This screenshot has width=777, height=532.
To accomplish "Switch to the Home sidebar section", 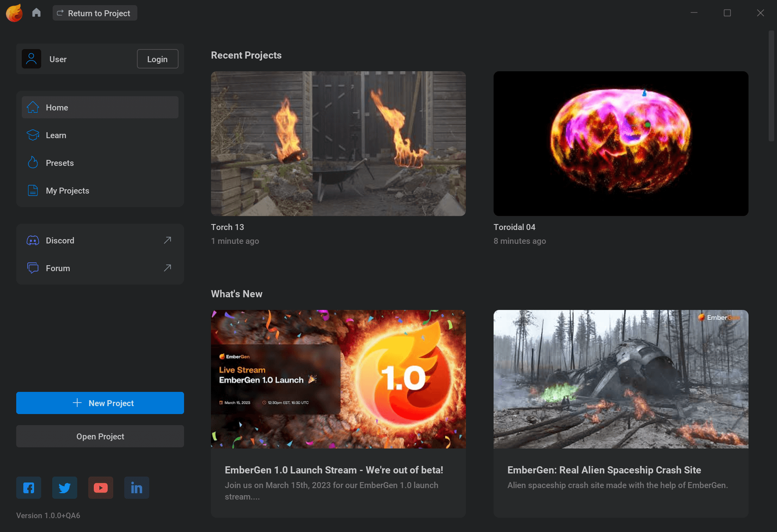I will 57,107.
